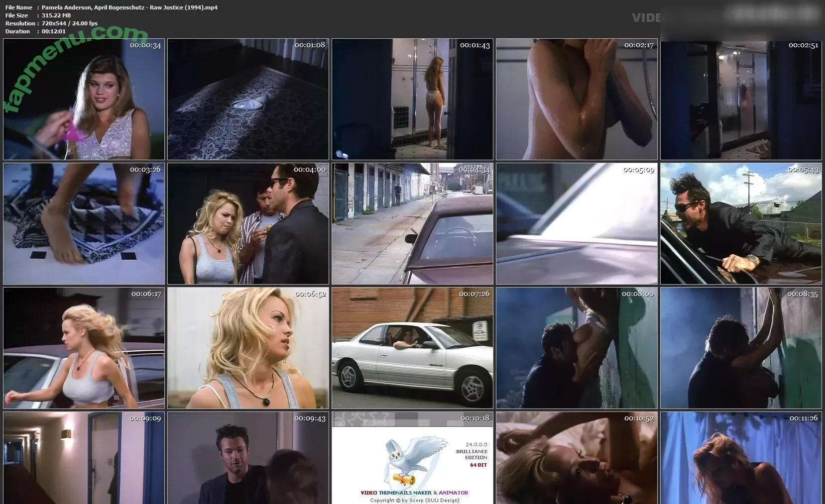
Task: Open the frame timestamped 00:08:35
Action: [x=741, y=348]
